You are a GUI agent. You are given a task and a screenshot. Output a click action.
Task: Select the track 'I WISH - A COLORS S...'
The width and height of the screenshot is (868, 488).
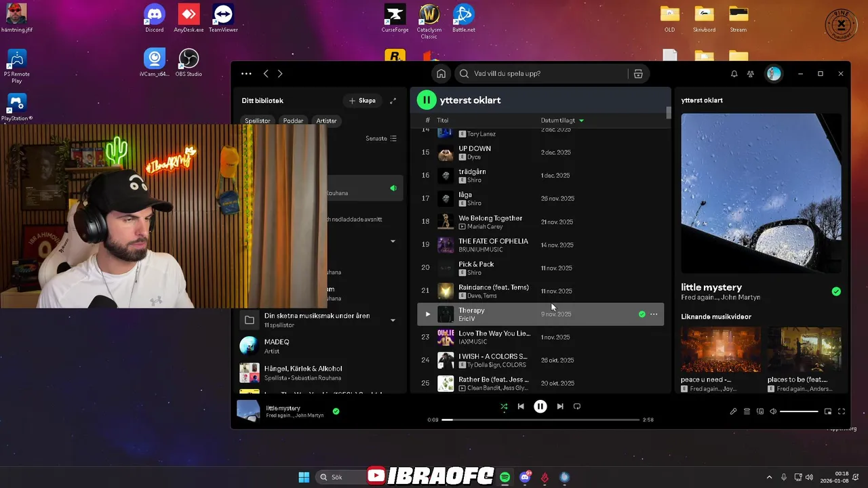(x=540, y=360)
